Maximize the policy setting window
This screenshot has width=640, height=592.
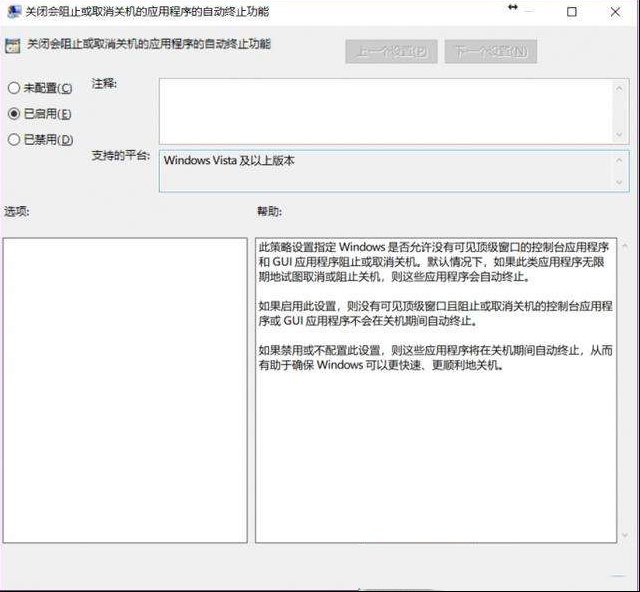click(572, 12)
